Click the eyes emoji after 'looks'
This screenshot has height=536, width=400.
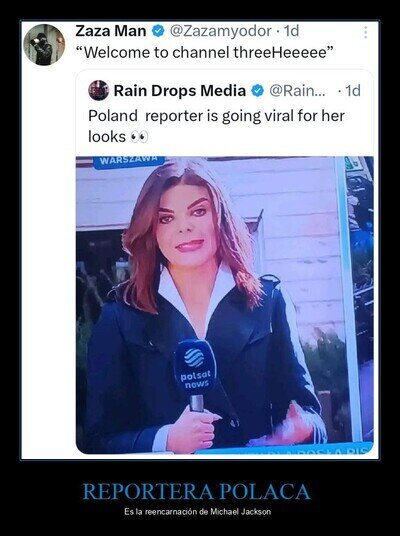[x=139, y=137]
